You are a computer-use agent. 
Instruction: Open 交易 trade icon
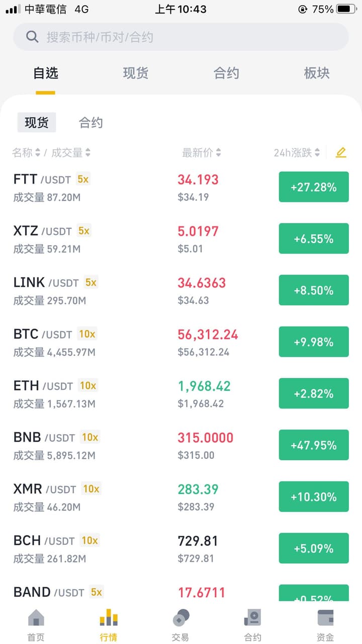click(180, 618)
